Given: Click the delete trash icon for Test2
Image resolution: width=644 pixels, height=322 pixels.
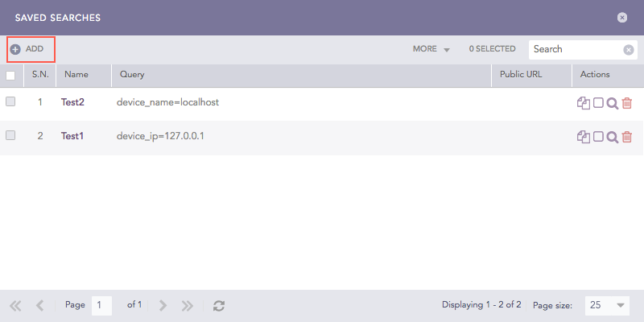Looking at the screenshot, I should click(627, 103).
